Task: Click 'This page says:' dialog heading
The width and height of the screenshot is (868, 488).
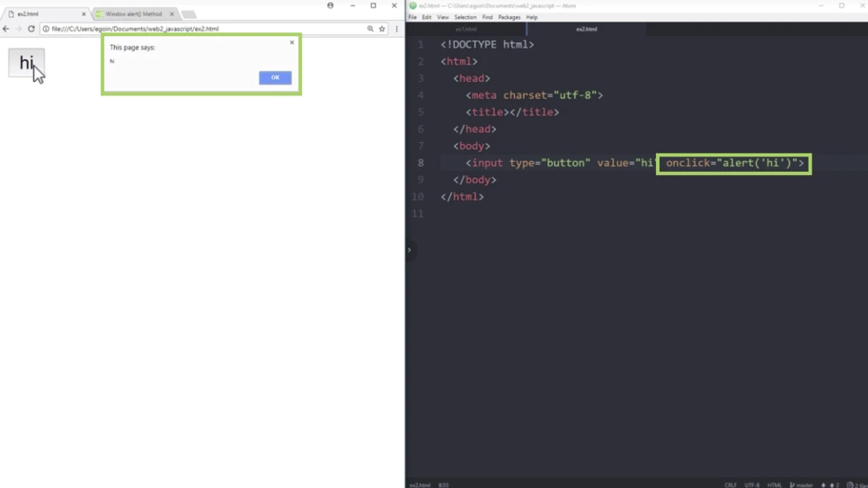Action: tap(132, 48)
